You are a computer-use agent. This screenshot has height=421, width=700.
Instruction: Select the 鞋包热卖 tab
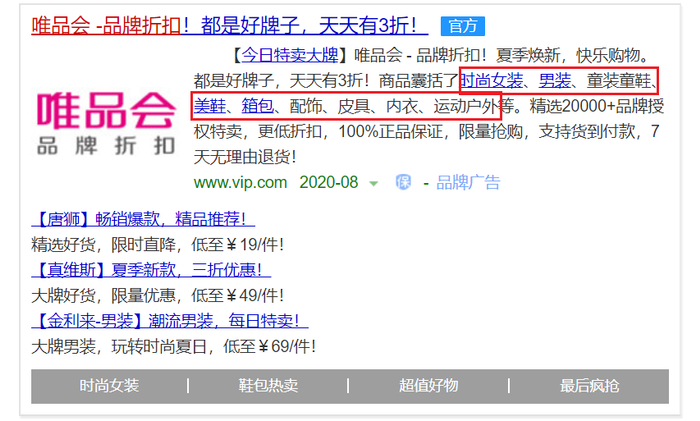[x=268, y=386]
